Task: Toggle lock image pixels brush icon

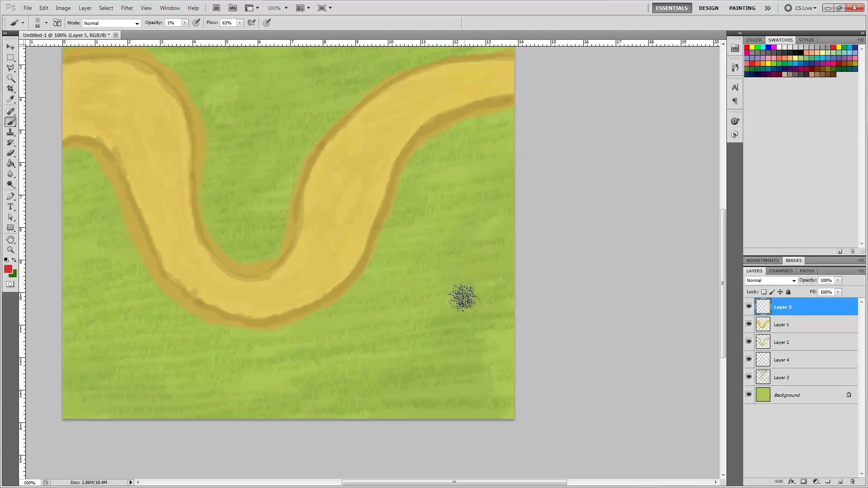Action: pos(772,292)
